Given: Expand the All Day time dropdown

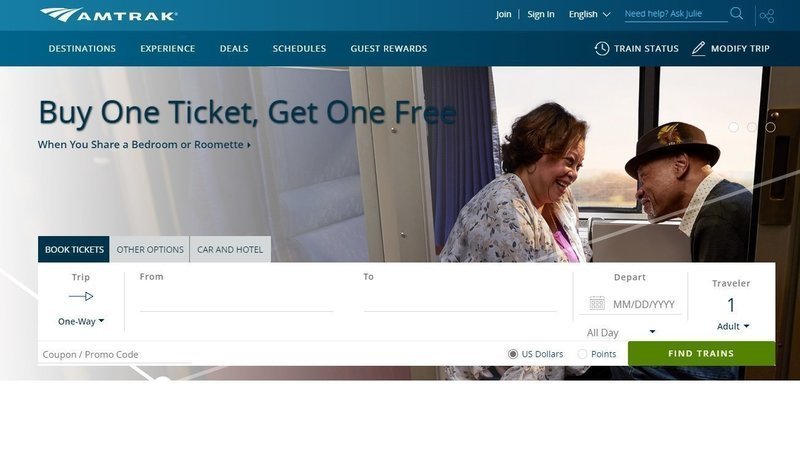Looking at the screenshot, I should (620, 333).
